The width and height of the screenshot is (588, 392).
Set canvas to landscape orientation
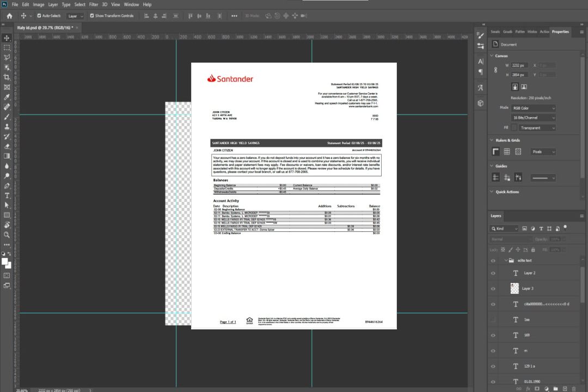coord(524,87)
